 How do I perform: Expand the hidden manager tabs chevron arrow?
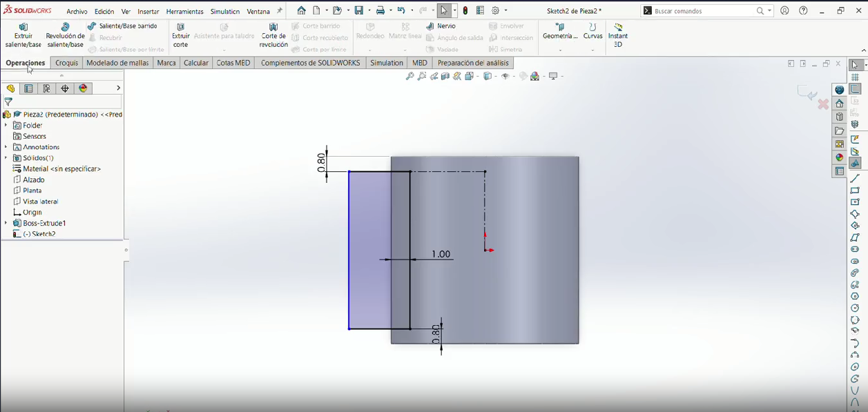[118, 88]
